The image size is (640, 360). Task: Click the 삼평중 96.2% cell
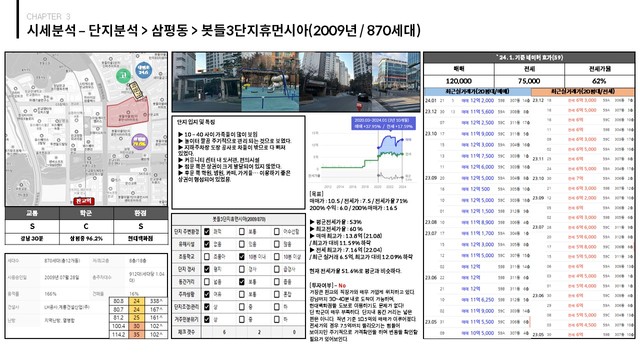pyautogui.click(x=86, y=238)
